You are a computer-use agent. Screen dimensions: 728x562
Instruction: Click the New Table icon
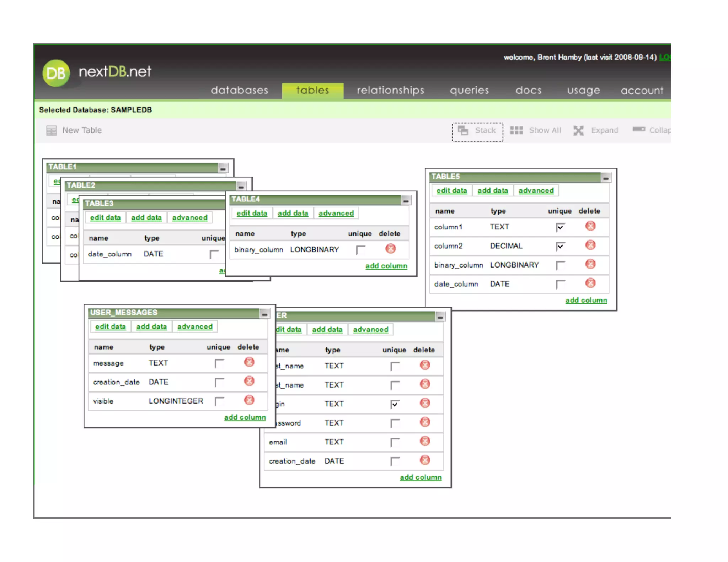[x=51, y=130]
